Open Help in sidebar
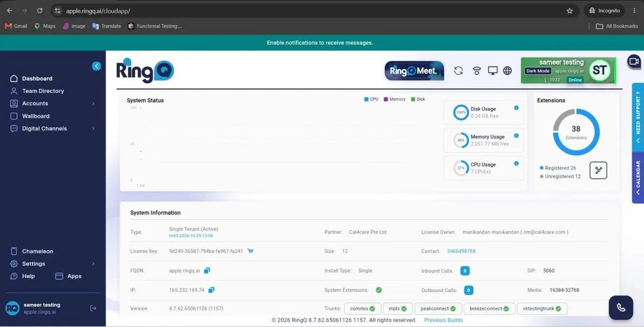This screenshot has width=644, height=327. click(28, 276)
